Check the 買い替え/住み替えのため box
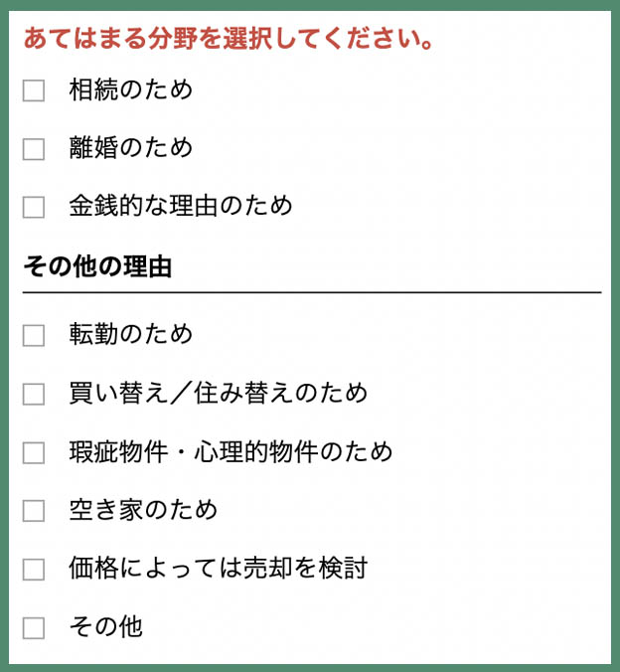Image resolution: width=620 pixels, height=672 pixels. [34, 394]
